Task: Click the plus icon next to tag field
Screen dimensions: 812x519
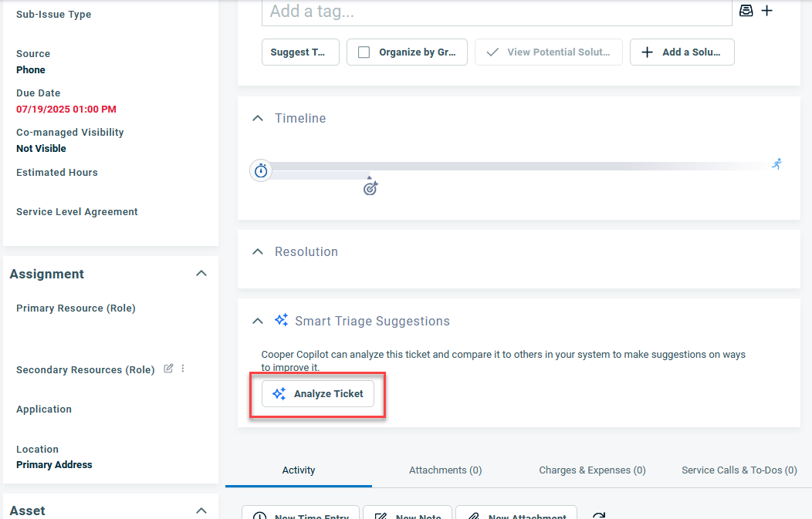Action: [x=767, y=11]
